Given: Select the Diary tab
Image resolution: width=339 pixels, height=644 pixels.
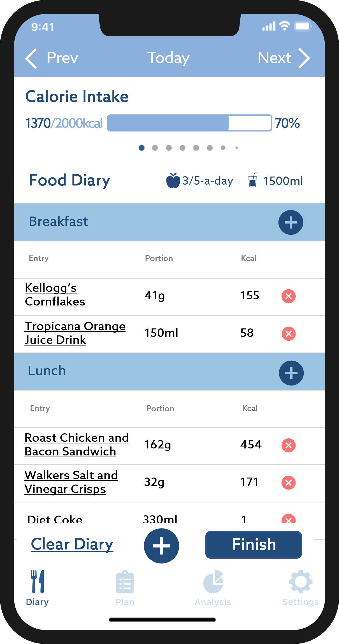Looking at the screenshot, I should coord(37,588).
